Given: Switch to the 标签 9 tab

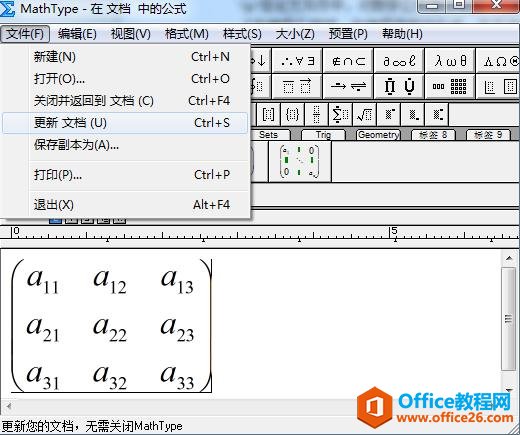Looking at the screenshot, I should 488,135.
